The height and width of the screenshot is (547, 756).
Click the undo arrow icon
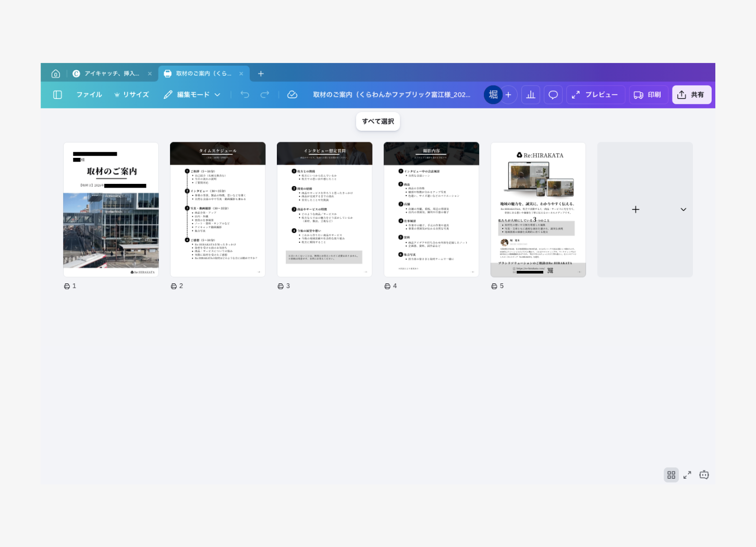coord(245,95)
